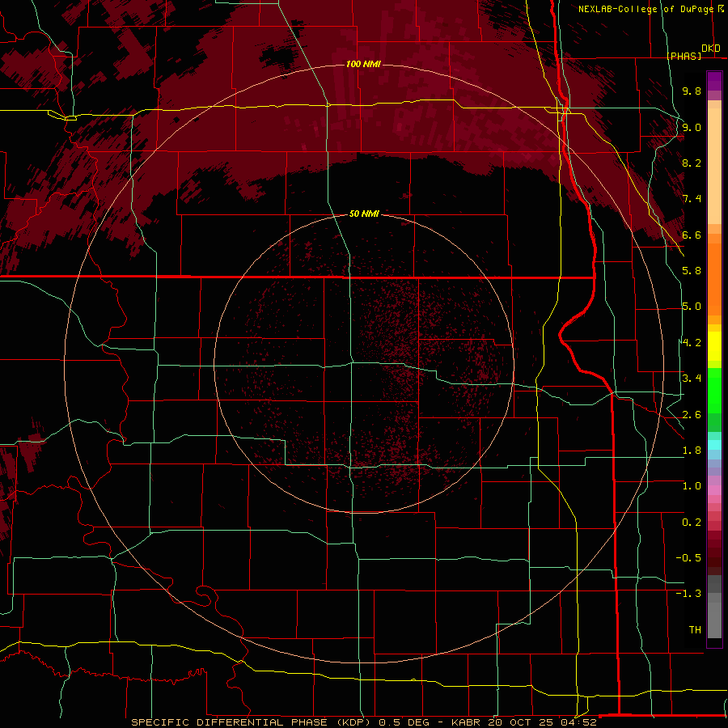
Task: Click the TH threshold label
Action: pyautogui.click(x=695, y=630)
